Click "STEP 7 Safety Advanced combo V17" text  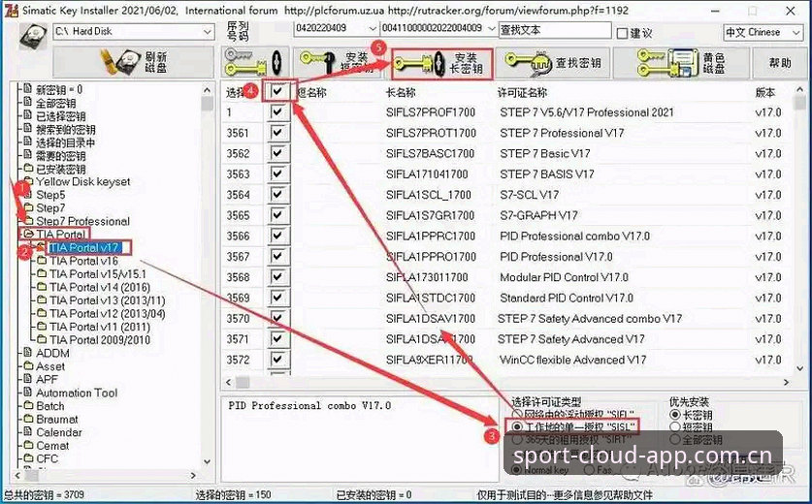pyautogui.click(x=590, y=318)
